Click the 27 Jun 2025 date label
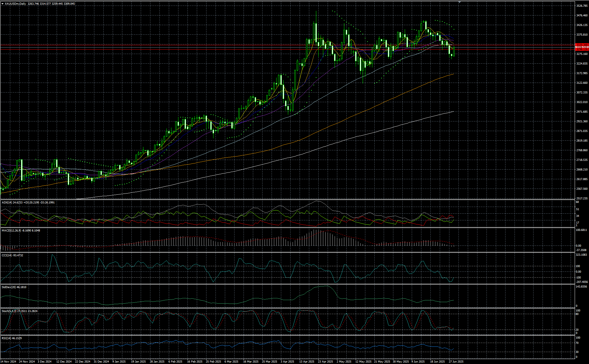The width and height of the screenshot is (589, 364). point(456,361)
